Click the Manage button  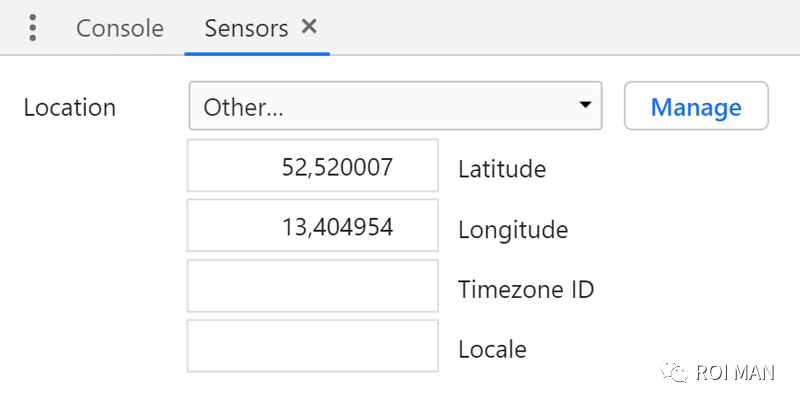pyautogui.click(x=695, y=107)
